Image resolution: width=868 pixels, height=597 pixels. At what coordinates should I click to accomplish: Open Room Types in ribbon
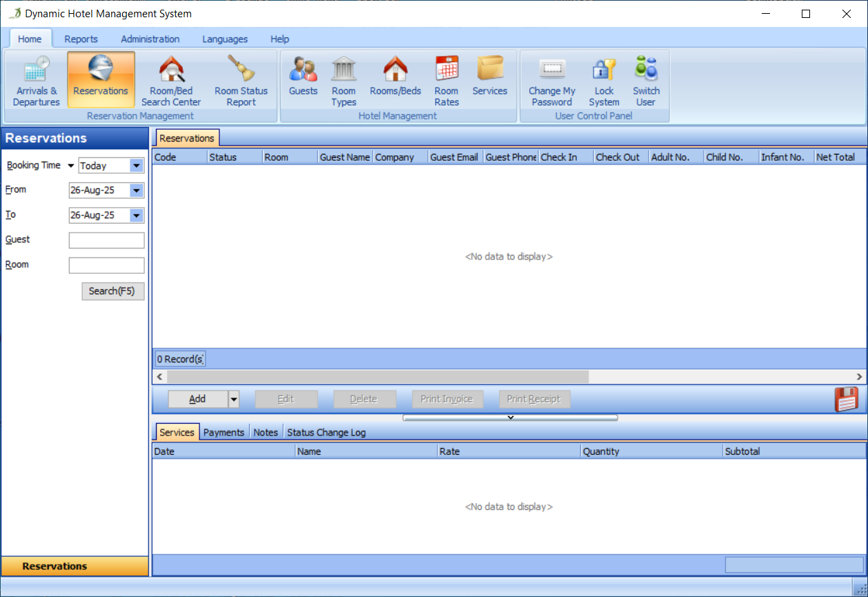click(x=344, y=80)
